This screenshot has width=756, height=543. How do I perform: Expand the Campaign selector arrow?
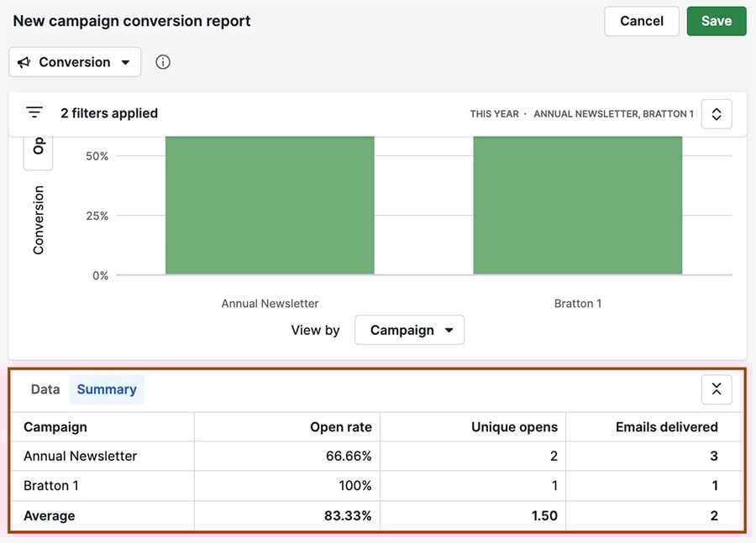coord(450,330)
